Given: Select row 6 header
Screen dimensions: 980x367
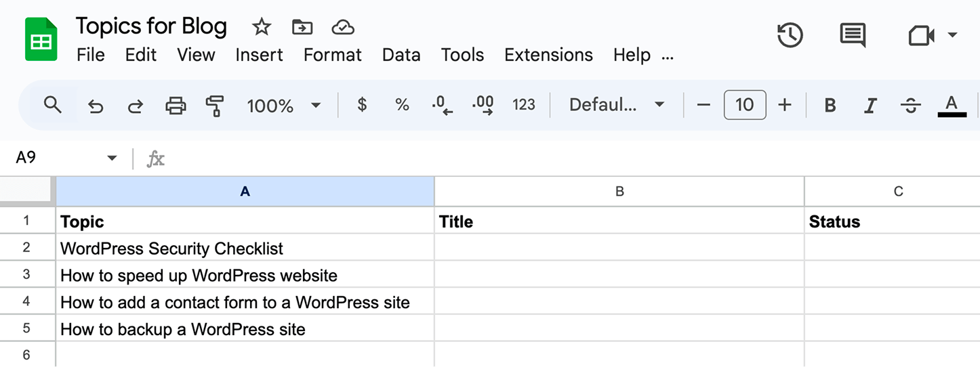Looking at the screenshot, I should pos(27,355).
